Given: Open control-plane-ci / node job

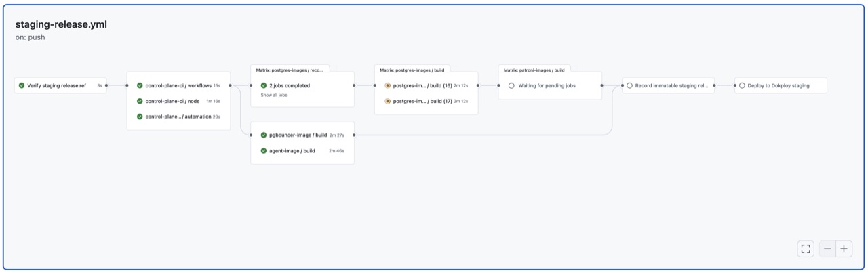Looking at the screenshot, I should tap(179, 101).
